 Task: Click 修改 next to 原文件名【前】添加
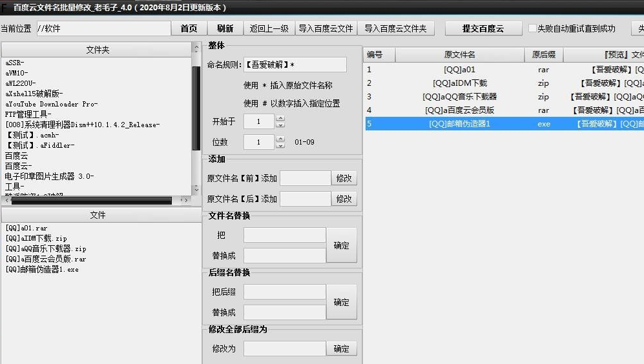[344, 178]
